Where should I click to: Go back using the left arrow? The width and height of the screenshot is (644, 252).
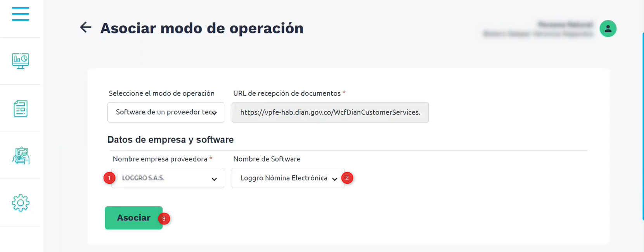pyautogui.click(x=85, y=27)
